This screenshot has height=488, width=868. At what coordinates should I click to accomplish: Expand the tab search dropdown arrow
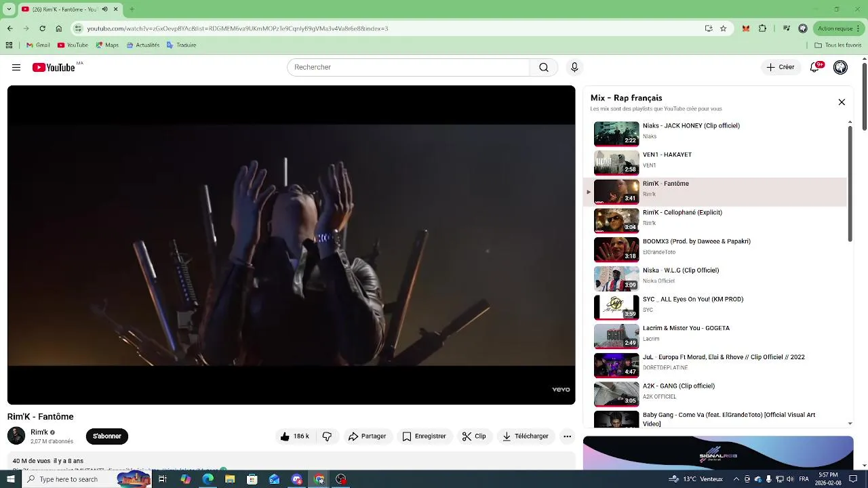9,9
